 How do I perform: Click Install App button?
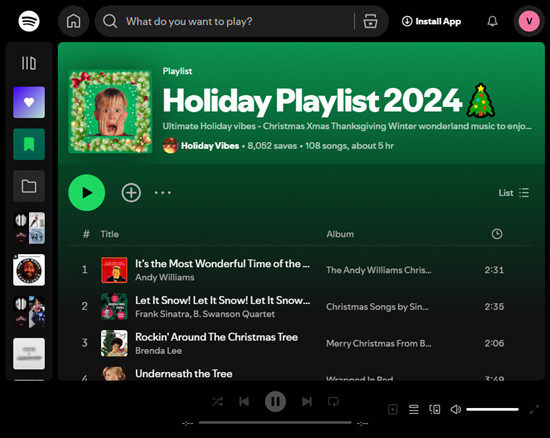click(431, 21)
